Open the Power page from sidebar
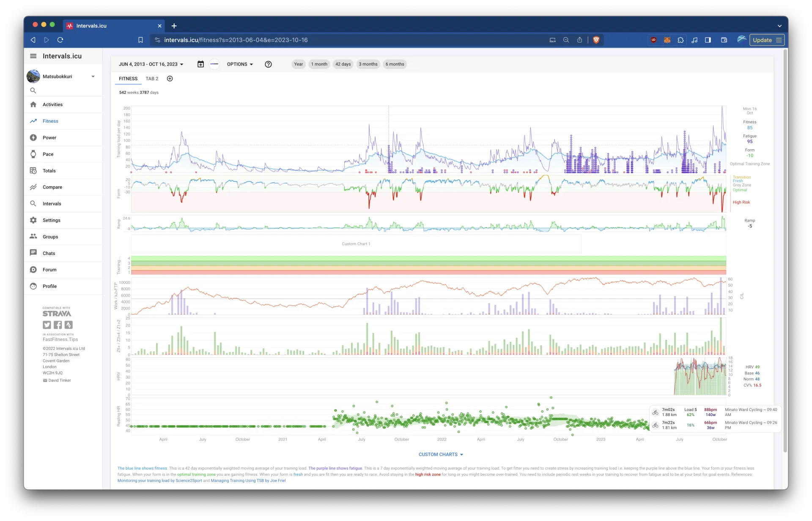 pos(49,137)
